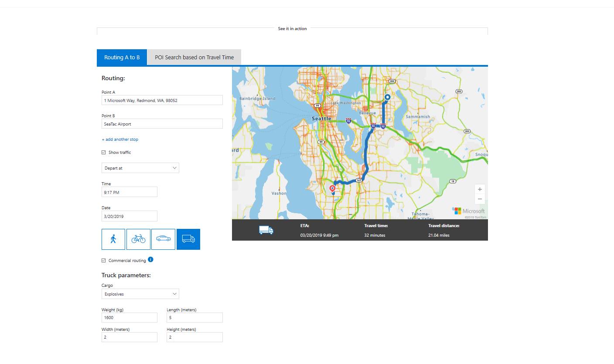Toggle the Show traffic checkbox
The width and height of the screenshot is (614, 364).
pyautogui.click(x=104, y=153)
